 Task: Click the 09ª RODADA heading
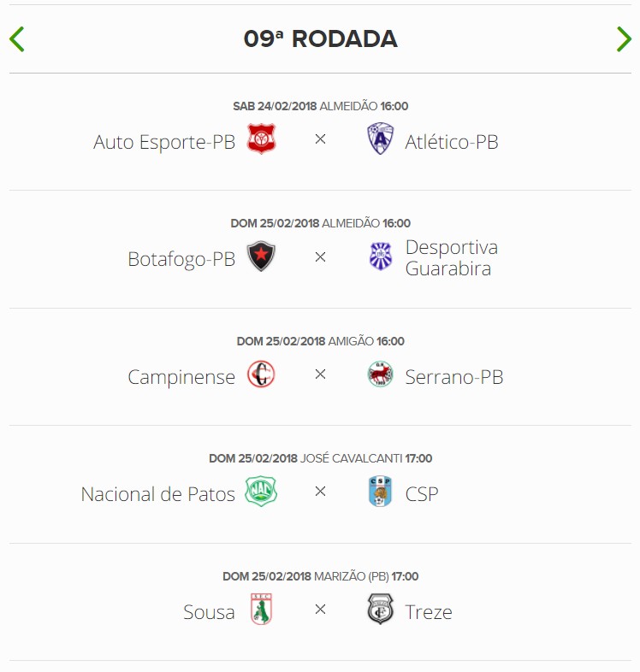pyautogui.click(x=321, y=39)
